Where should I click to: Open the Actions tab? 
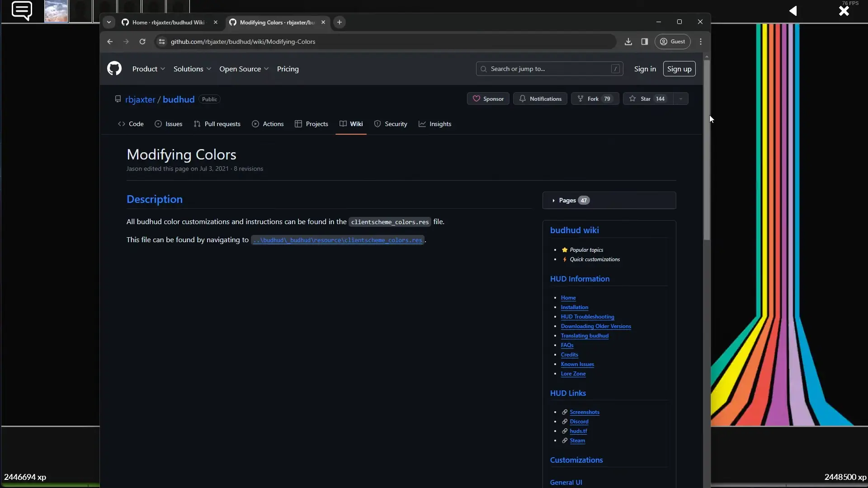pos(268,124)
